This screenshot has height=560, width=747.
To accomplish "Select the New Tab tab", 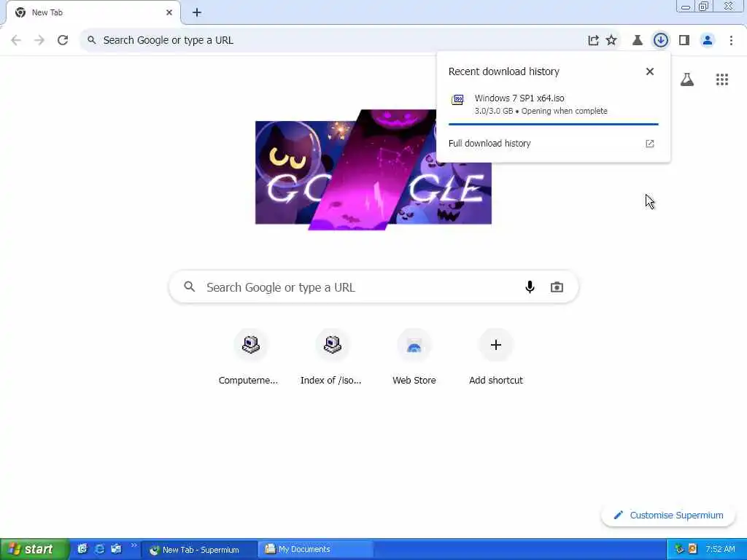I will 93,13.
